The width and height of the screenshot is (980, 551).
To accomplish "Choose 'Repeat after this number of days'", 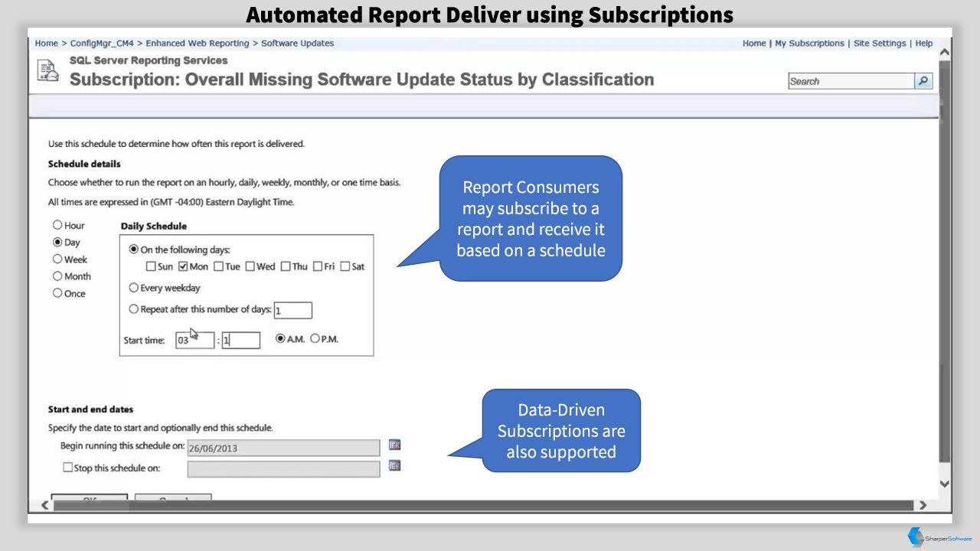I will (x=134, y=309).
